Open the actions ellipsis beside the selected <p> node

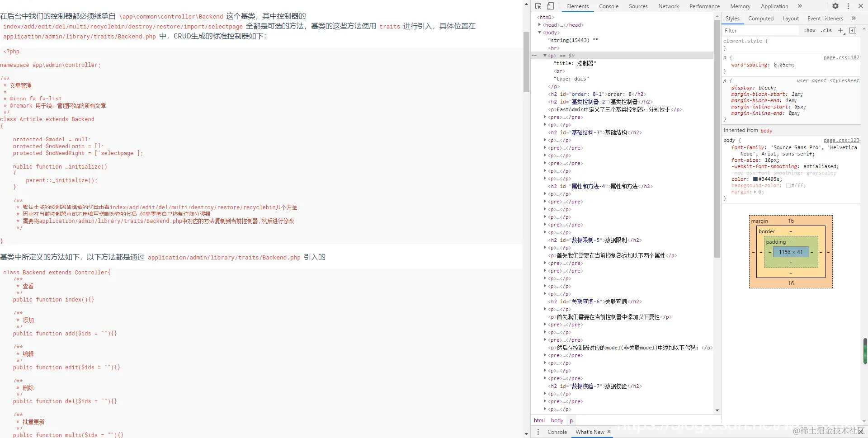pos(534,56)
